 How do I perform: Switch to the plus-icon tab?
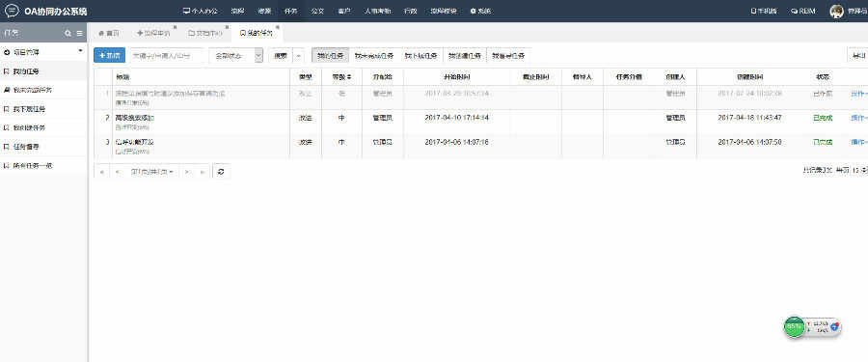point(153,33)
